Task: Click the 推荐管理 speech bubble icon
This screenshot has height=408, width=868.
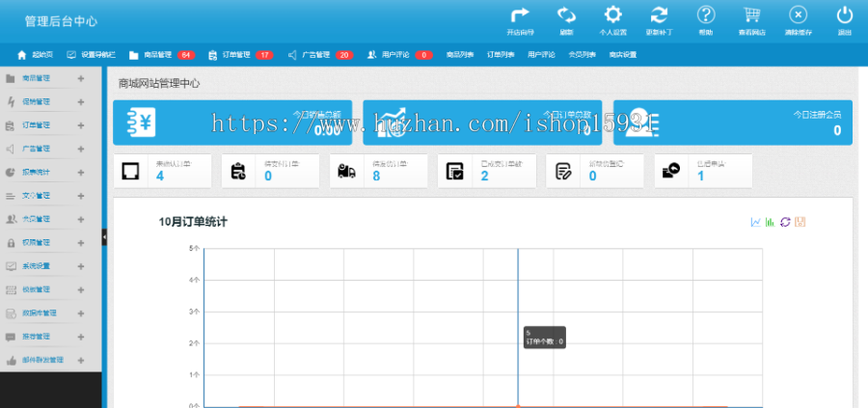Action: [11, 337]
